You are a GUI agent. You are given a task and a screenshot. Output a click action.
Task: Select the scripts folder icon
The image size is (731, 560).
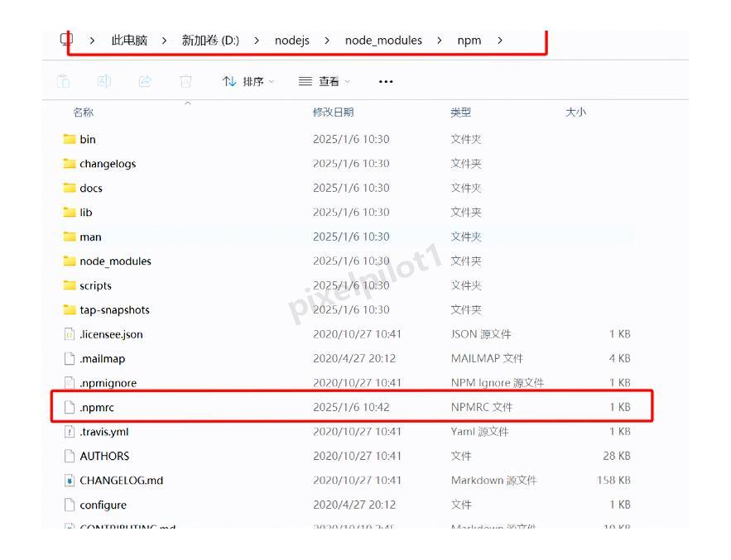pos(70,285)
